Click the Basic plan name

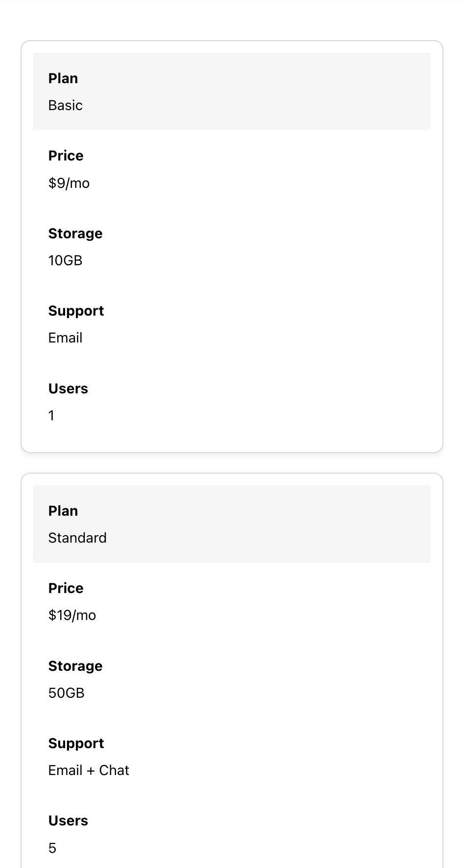[65, 105]
